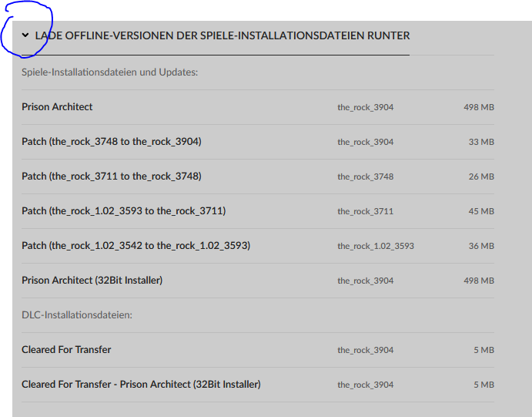Click version the_rock_3748 label
Viewport: 532px width, 417px height.
point(366,177)
